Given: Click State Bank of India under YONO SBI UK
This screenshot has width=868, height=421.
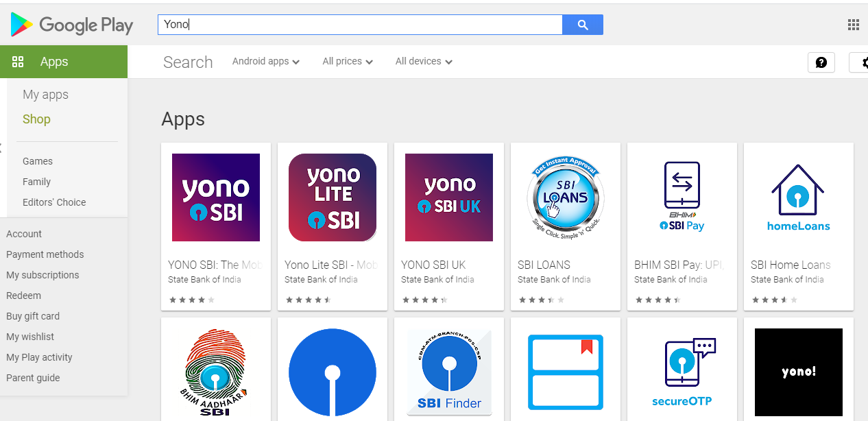Looking at the screenshot, I should (437, 280).
